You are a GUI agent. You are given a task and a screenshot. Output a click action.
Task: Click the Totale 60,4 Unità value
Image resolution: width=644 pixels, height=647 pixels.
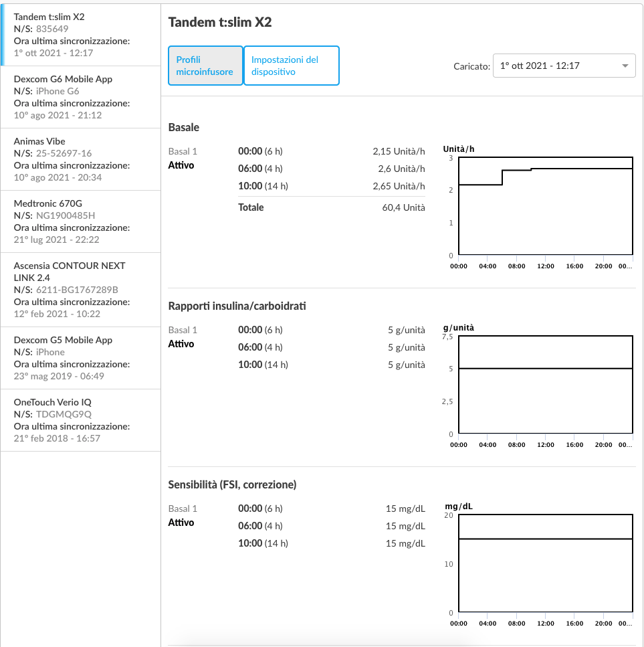coord(403,207)
